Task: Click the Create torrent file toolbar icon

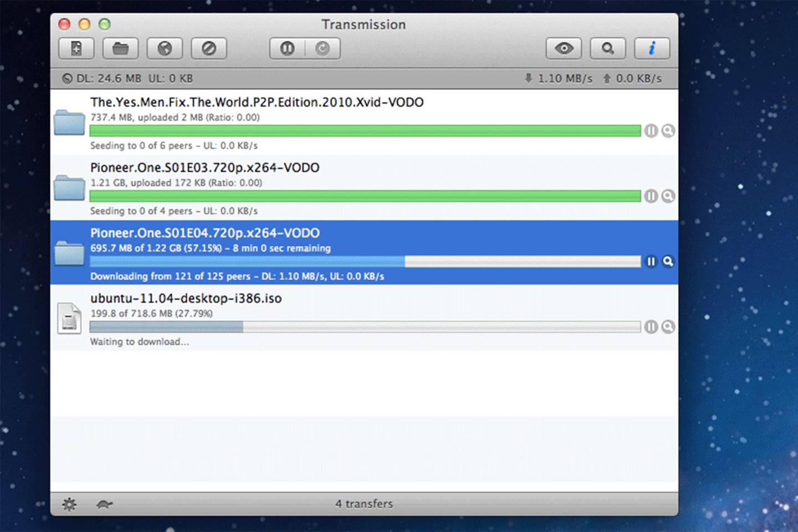Action: [76, 49]
